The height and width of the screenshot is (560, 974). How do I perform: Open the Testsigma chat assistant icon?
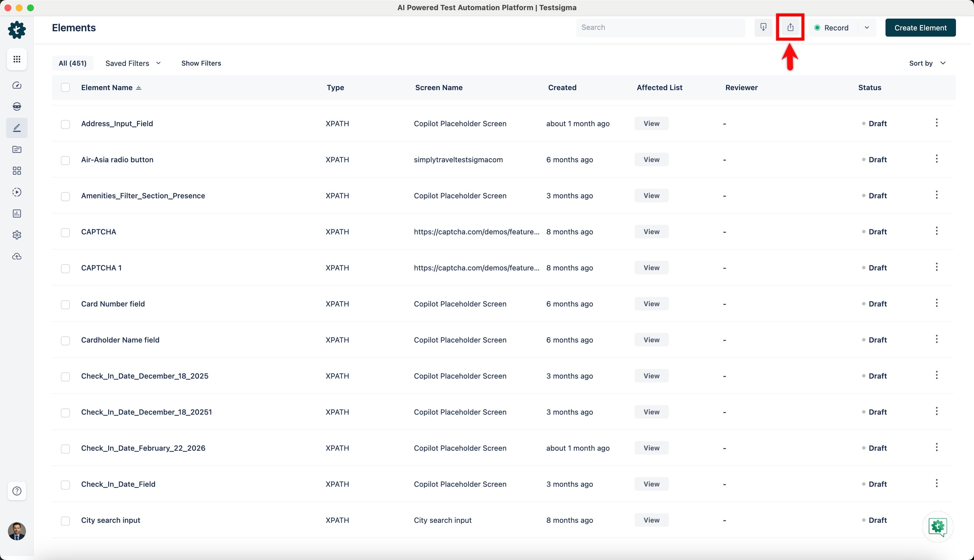click(937, 526)
